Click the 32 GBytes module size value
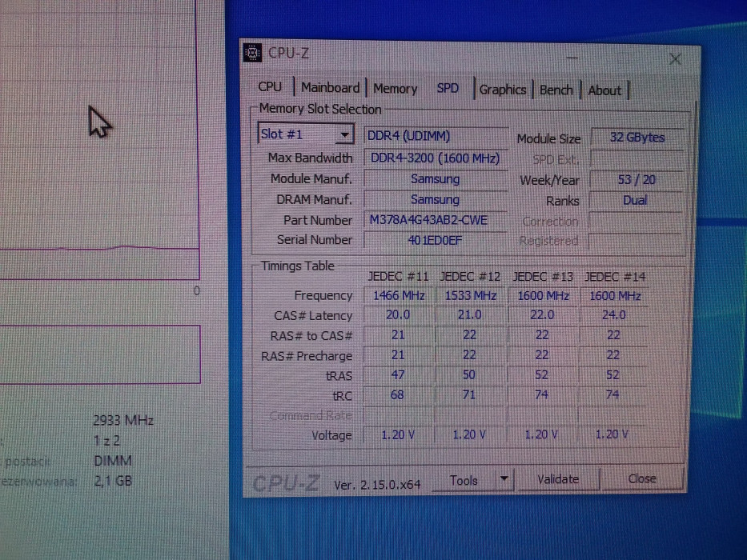747x560 pixels. coord(637,138)
